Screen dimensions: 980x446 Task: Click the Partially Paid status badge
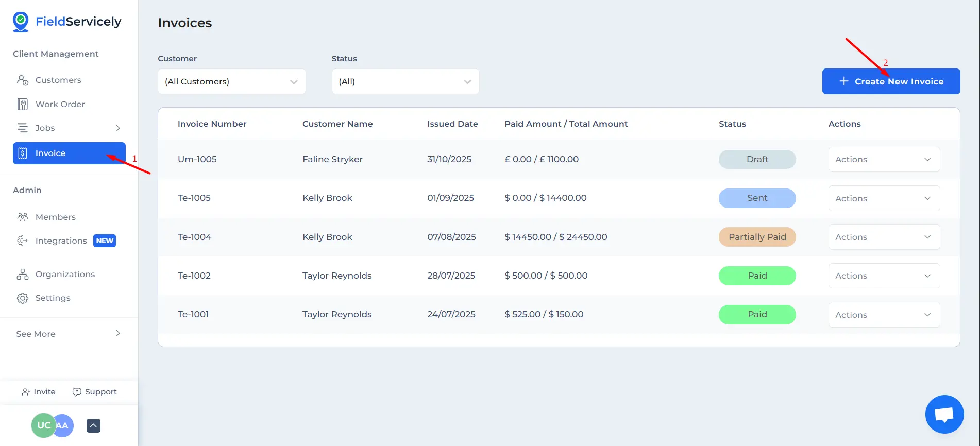(x=757, y=237)
